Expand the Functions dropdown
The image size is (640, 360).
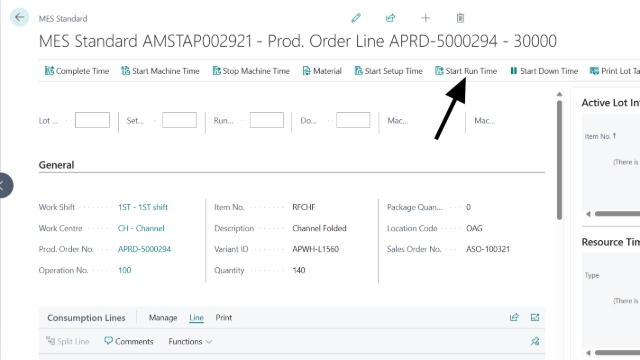click(x=190, y=341)
